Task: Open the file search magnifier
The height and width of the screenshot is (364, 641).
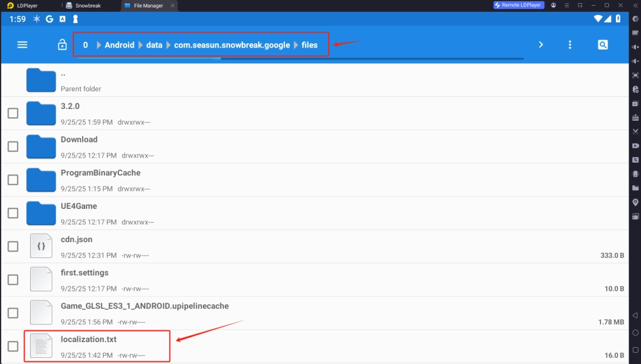Action: [603, 44]
